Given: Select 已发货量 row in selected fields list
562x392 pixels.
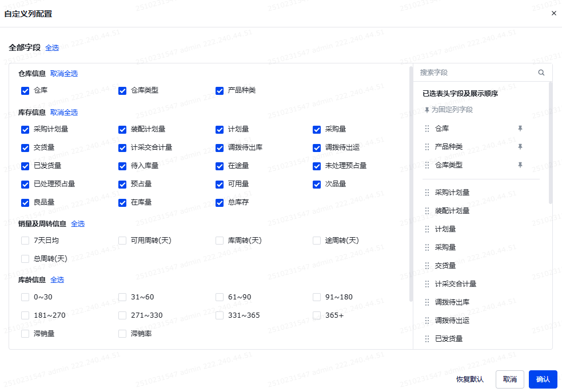Looking at the screenshot, I should [x=481, y=339].
